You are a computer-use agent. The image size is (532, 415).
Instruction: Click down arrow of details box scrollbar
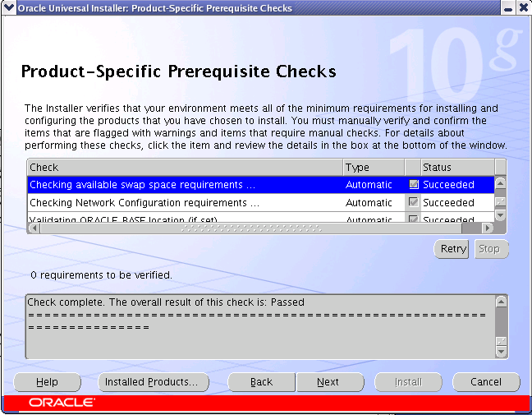pyautogui.click(x=501, y=351)
